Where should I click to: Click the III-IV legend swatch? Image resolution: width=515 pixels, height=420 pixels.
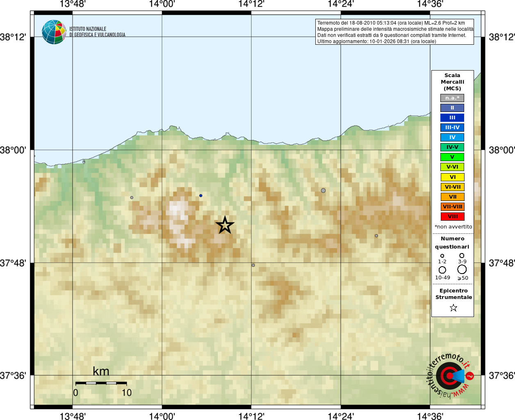[x=452, y=128]
